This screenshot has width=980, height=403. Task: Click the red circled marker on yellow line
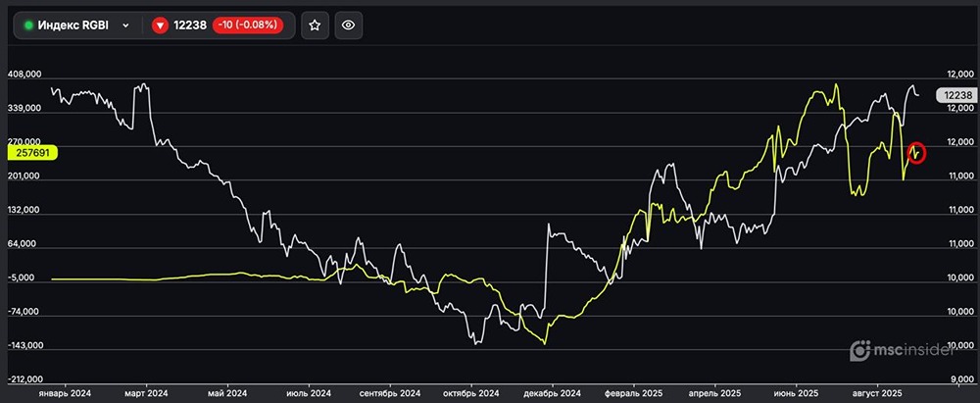coord(916,152)
